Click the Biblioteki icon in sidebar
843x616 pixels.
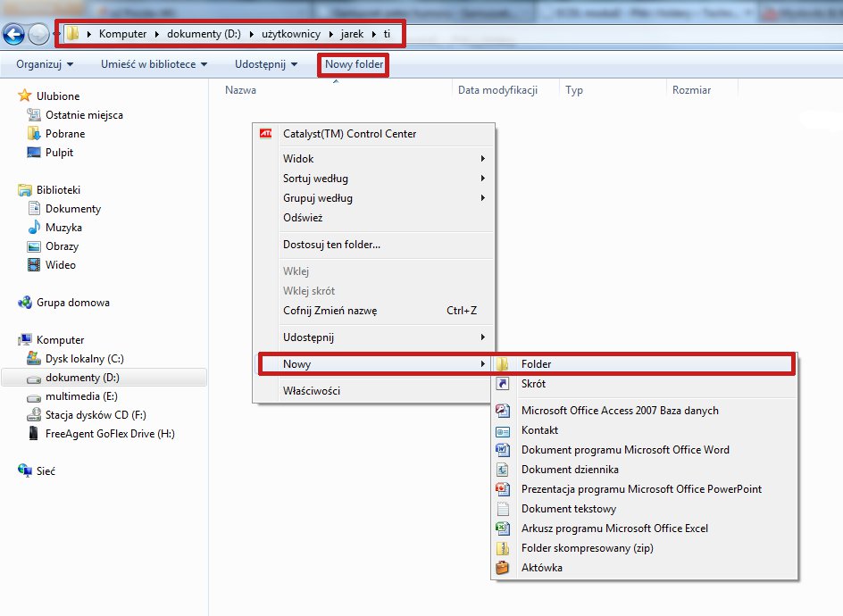25,190
